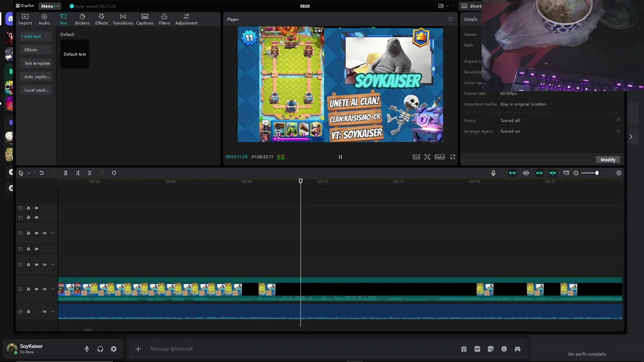This screenshot has height=362, width=644.
Task: Switch to the Transitions tab
Action: pos(123,19)
